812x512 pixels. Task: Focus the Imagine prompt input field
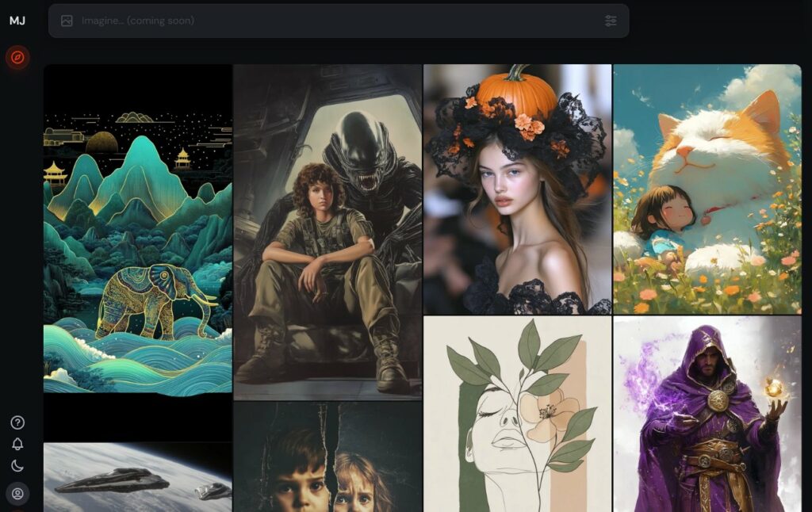pyautogui.click(x=333, y=21)
